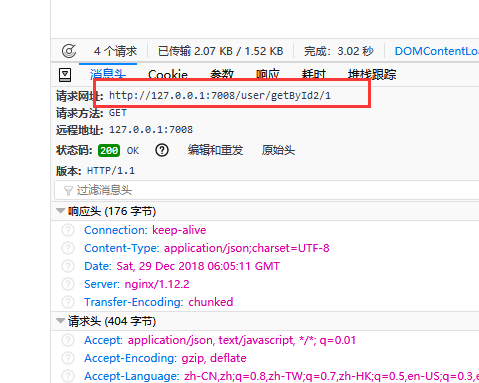Viewport: 479px width, 383px height.
Task: Click the GET request method value
Action: [x=118, y=113]
